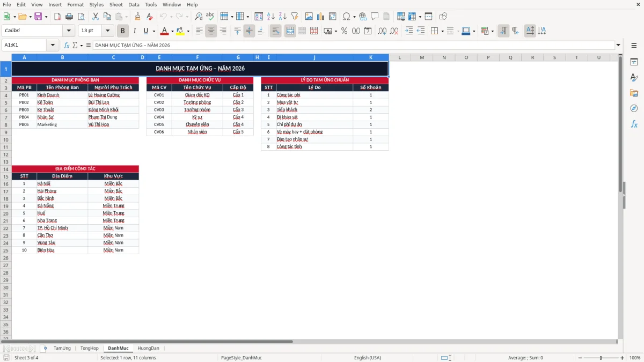Click Sort Ascending icon

271,17
